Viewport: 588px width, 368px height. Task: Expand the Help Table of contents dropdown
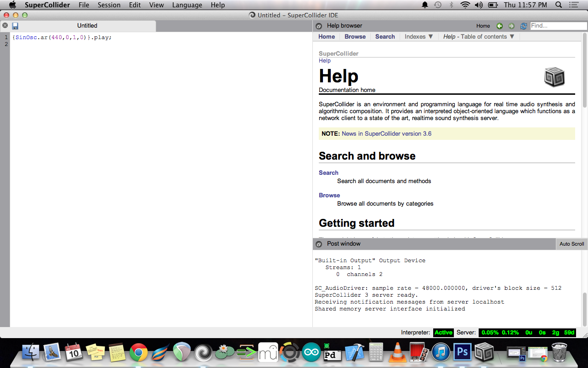coord(479,37)
